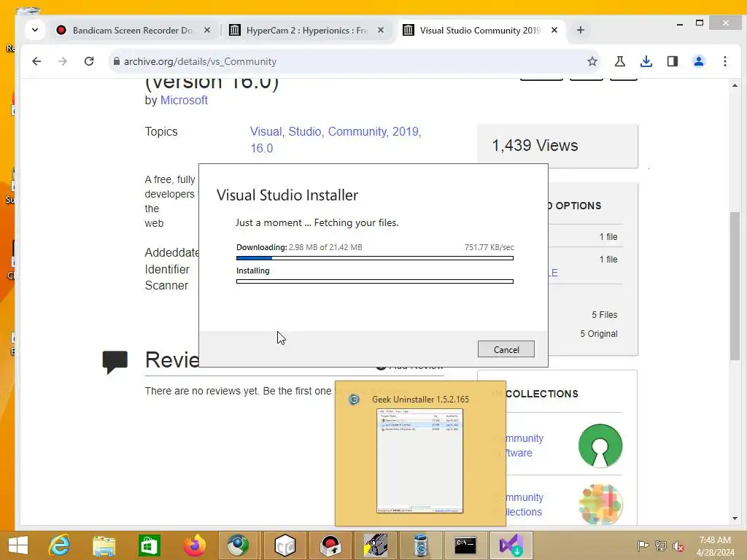Toggle the browser side panel
Viewport: 747px width, 560px height.
[672, 61]
